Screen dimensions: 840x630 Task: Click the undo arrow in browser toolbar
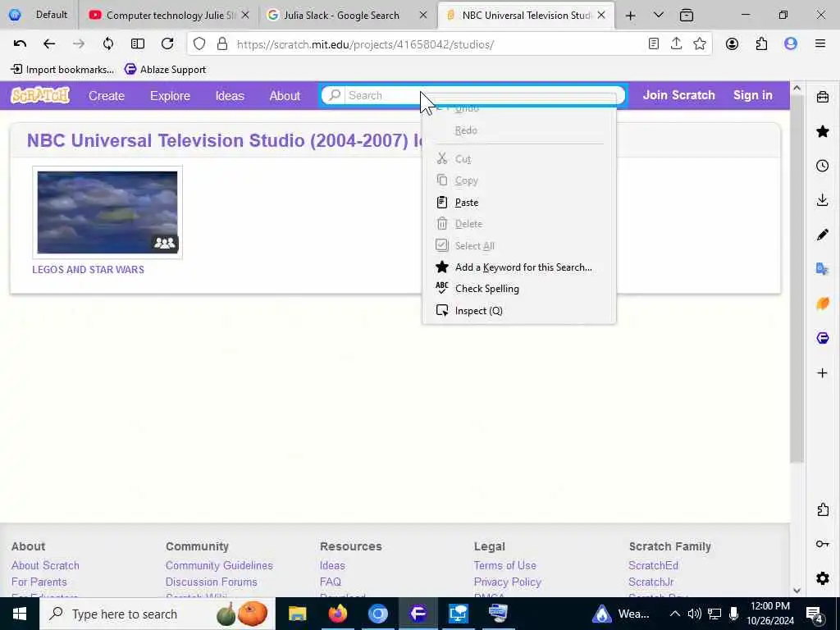tap(20, 44)
